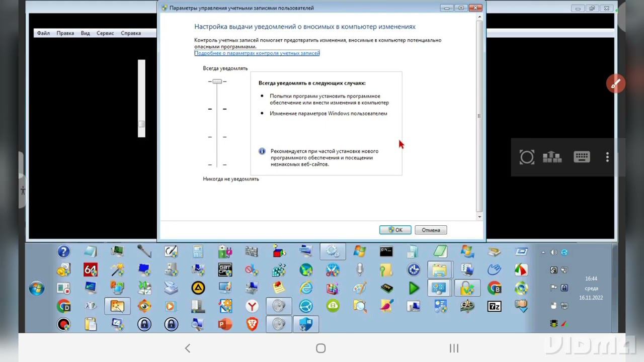The width and height of the screenshot is (644, 362).
Task: Open the Файл menu in the background window
Action: (43, 33)
